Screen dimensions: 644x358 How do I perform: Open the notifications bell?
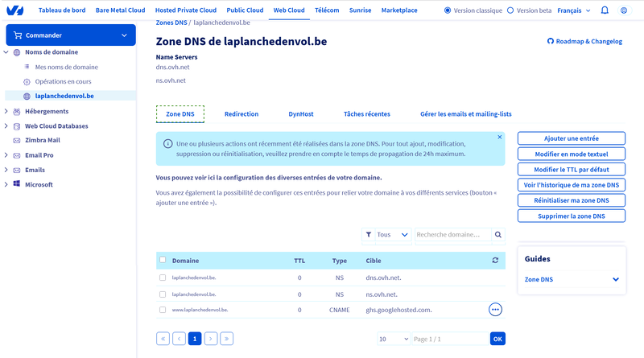pos(605,10)
